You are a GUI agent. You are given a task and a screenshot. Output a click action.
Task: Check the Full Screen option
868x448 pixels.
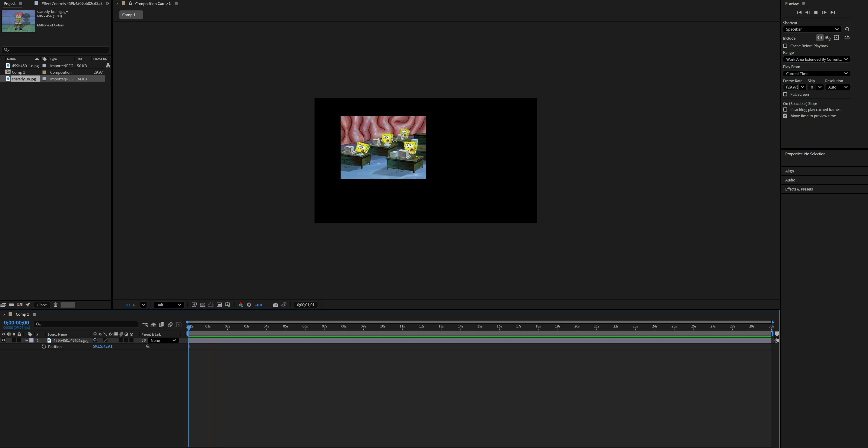pos(785,94)
